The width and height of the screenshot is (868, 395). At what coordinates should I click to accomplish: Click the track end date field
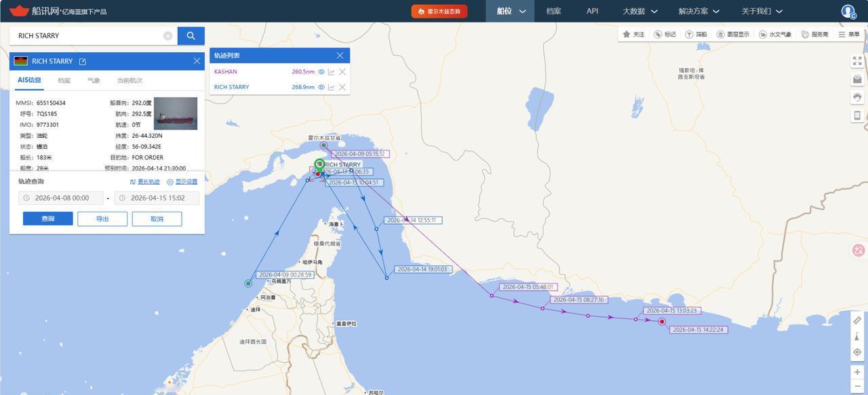(157, 198)
